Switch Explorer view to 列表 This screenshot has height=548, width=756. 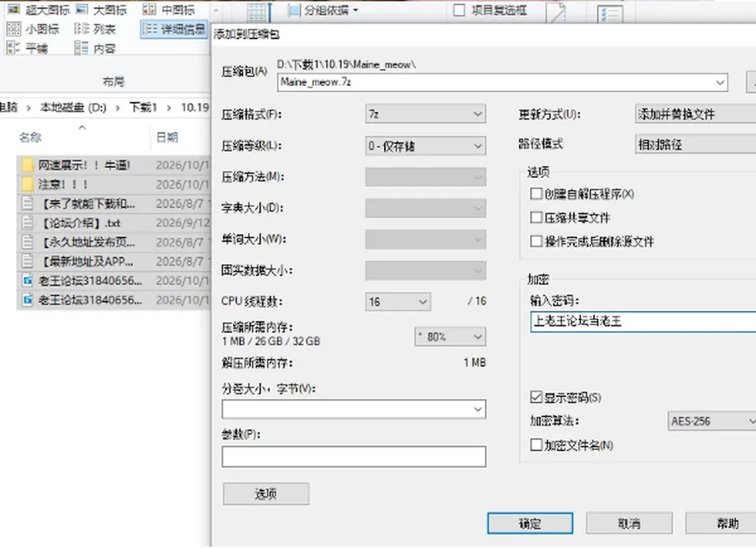click(x=95, y=29)
